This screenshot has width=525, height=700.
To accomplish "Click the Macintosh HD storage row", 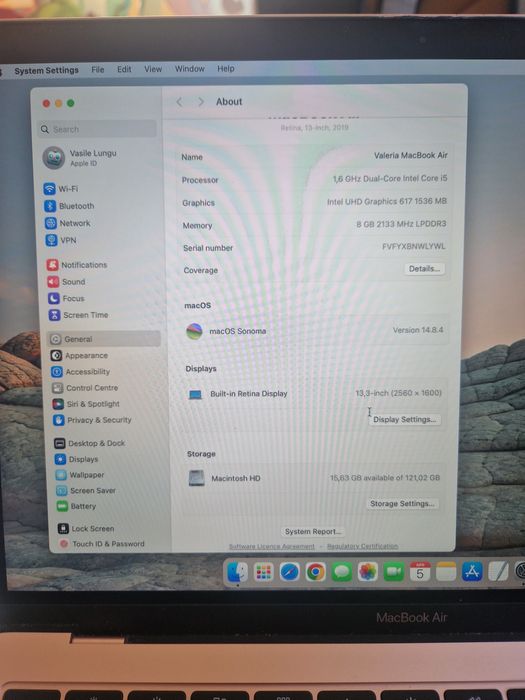I will click(x=313, y=478).
